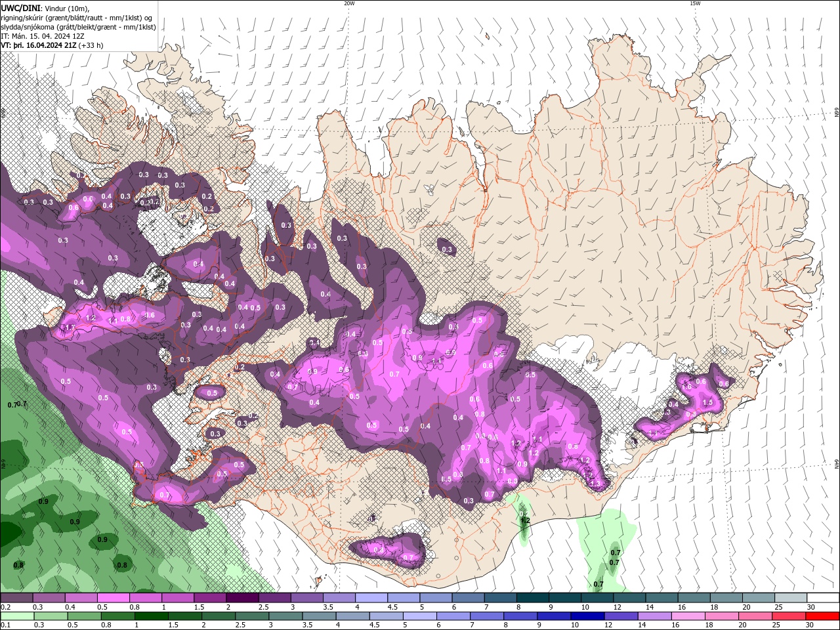Click the 'IT: Mán. 15. 04. 2024 12Z' line

pos(42,36)
